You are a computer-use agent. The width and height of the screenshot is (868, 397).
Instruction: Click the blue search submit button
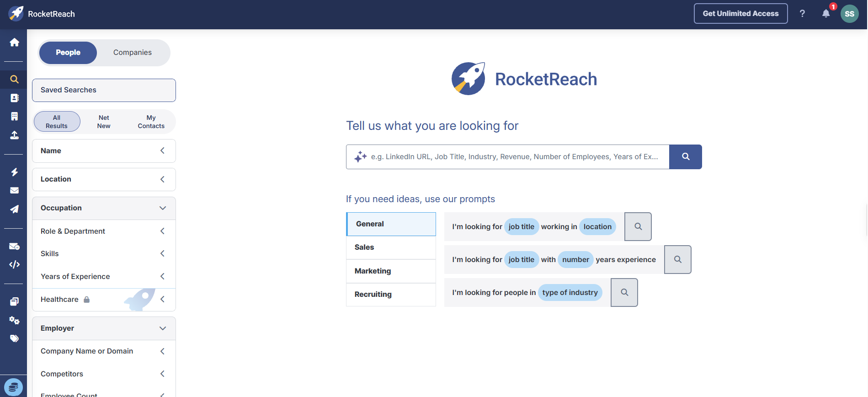click(686, 157)
